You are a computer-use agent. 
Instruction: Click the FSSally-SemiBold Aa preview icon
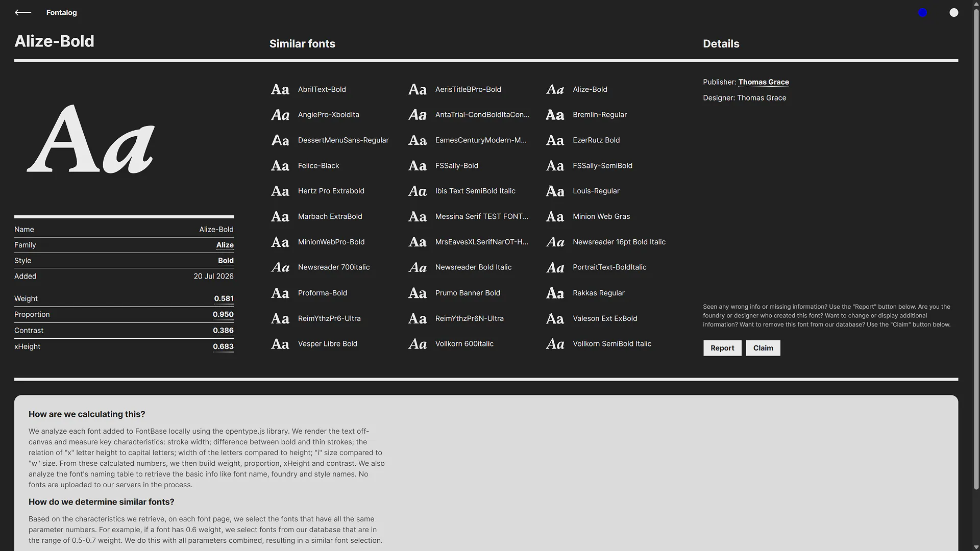(x=555, y=166)
